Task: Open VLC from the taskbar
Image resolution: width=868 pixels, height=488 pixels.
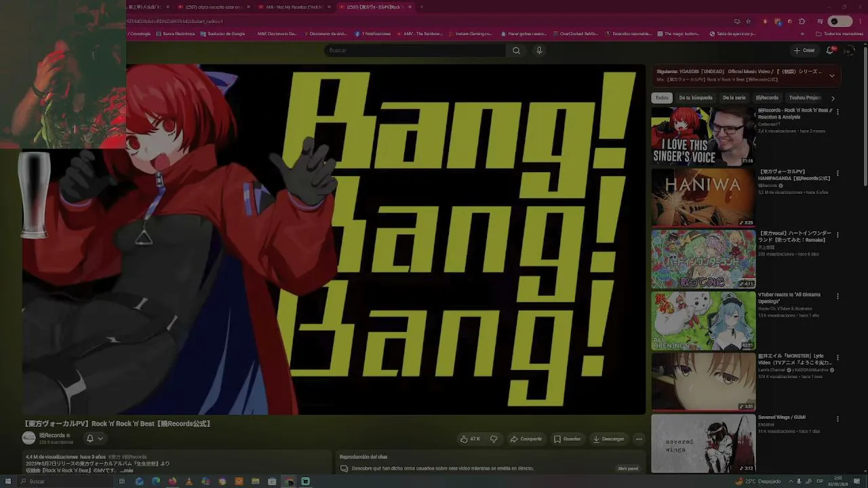Action: (x=189, y=481)
